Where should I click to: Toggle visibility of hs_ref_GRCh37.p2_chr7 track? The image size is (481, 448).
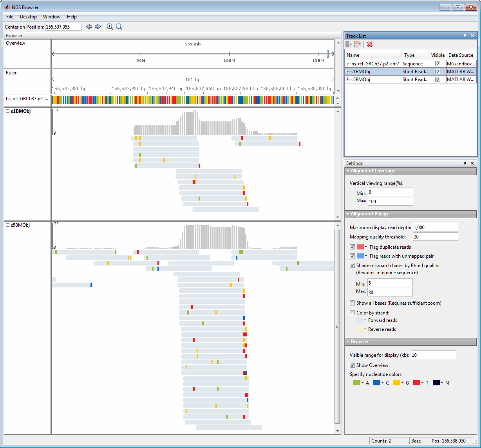tap(438, 63)
